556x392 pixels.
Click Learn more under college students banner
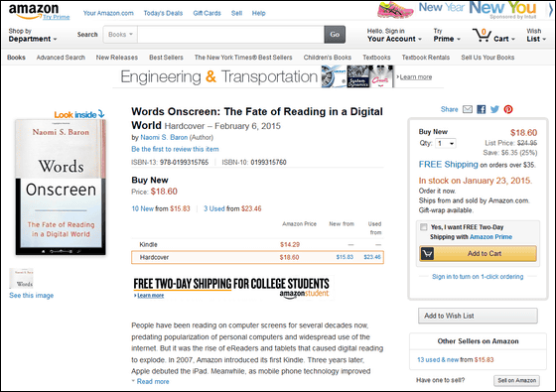[x=150, y=296]
